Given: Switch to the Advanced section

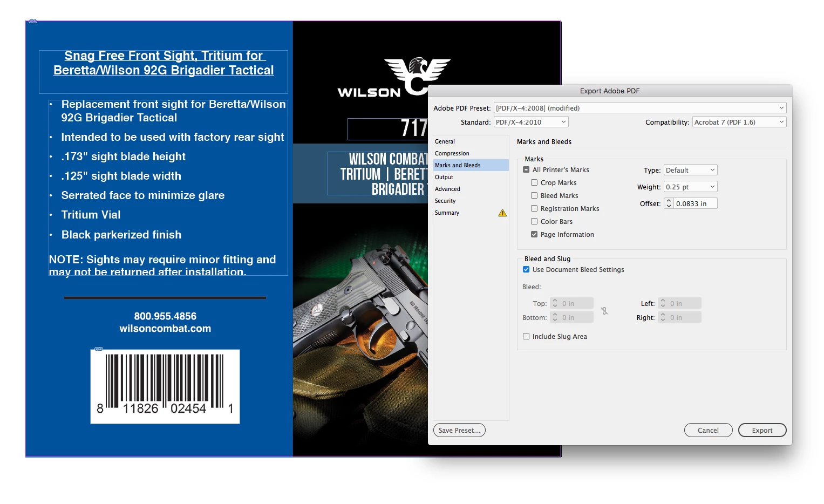Looking at the screenshot, I should coord(471,189).
